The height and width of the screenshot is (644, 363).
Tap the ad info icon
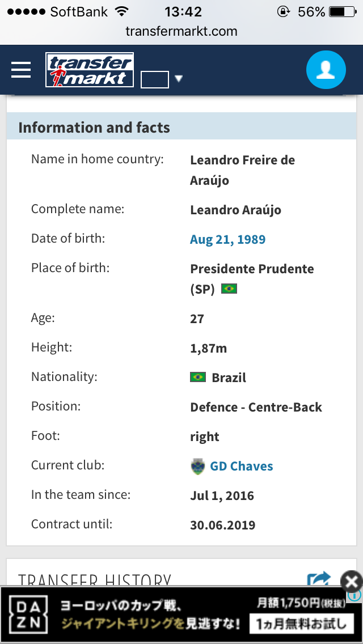tap(356, 595)
